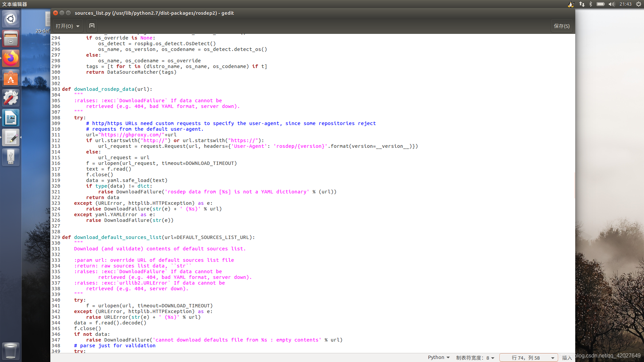The width and height of the screenshot is (644, 362).
Task: Click the 保存(S) save button
Action: click(x=561, y=26)
